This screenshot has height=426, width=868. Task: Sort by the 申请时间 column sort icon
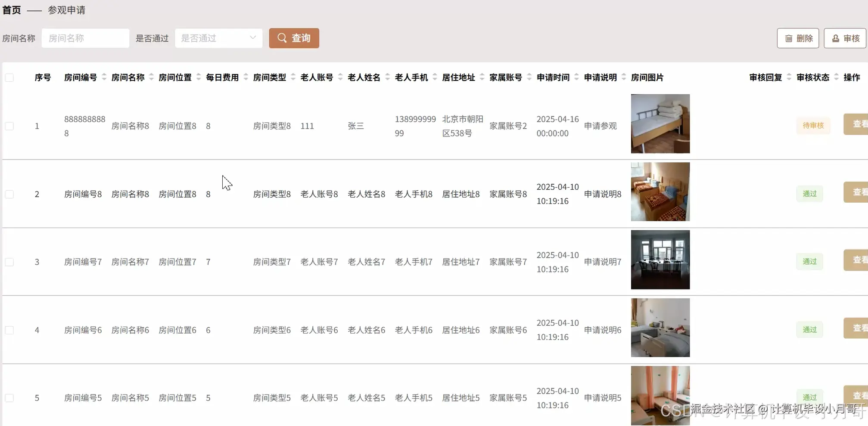576,77
